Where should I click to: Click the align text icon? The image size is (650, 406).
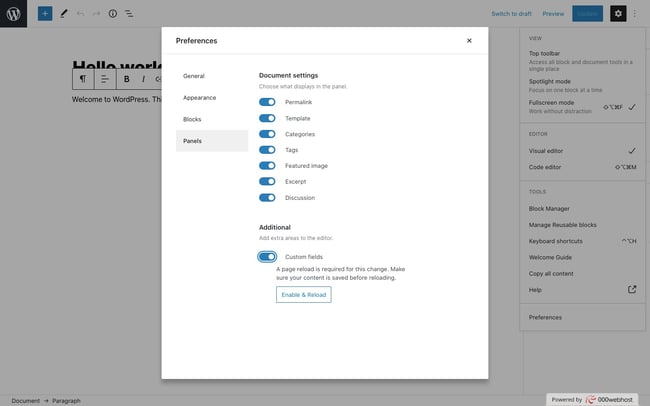click(x=105, y=79)
